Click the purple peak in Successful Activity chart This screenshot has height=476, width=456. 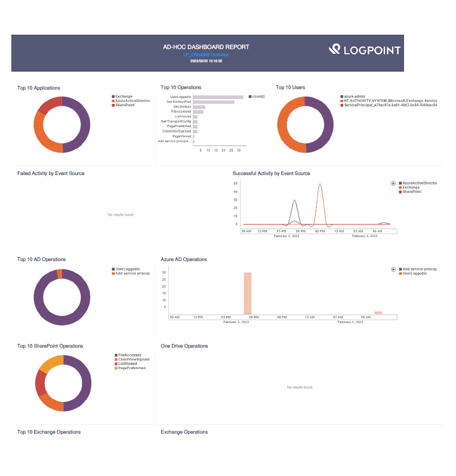294,201
